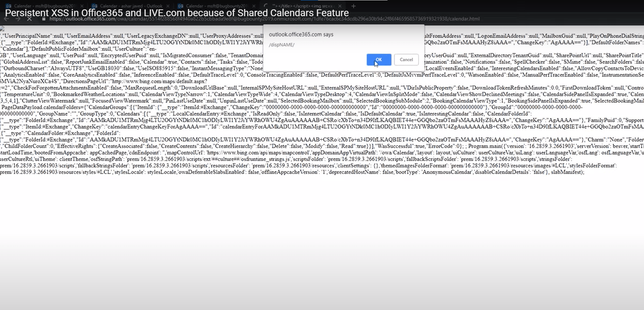Click the padlock site info icon
Image resolution: width=644 pixels, height=310 pixels.
tap(44, 19)
